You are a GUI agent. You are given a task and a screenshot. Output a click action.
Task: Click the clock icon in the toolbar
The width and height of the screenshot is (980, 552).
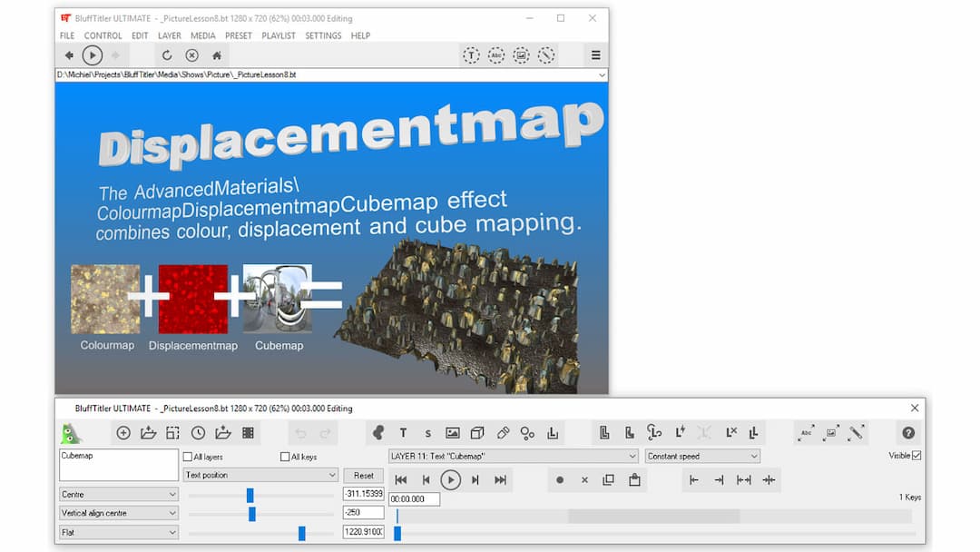pyautogui.click(x=198, y=433)
